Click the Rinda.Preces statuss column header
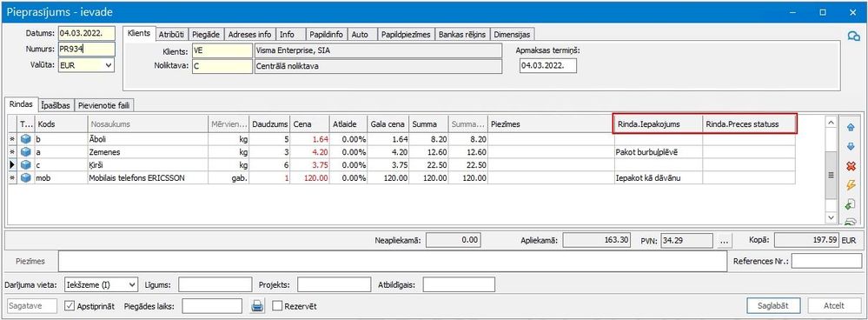868x320 pixels. 749,124
